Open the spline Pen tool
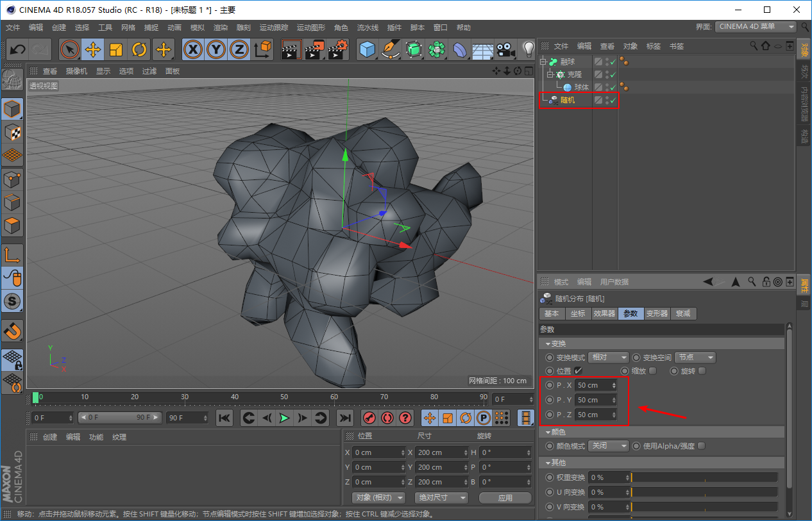The height and width of the screenshot is (521, 812). (391, 49)
